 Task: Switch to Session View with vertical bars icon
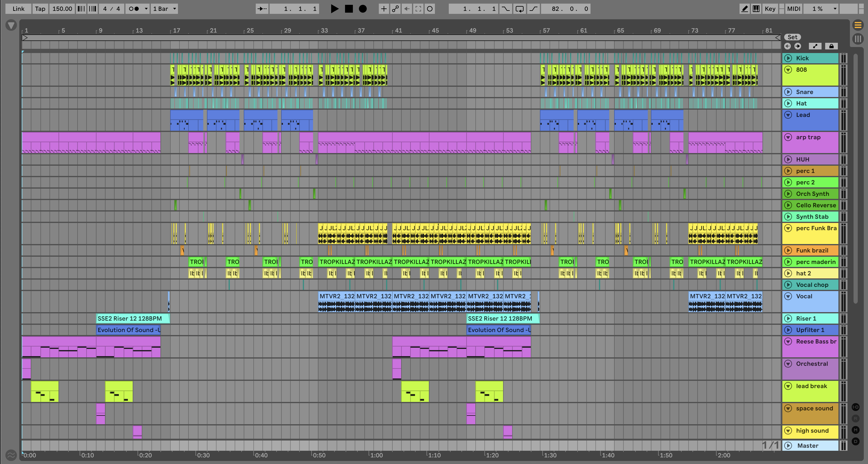(858, 39)
